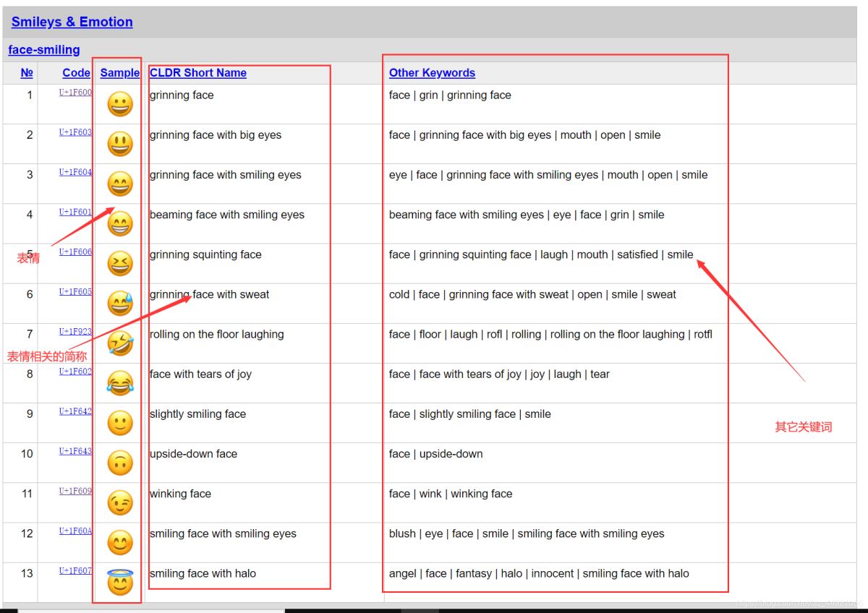Click the CLDR Short Name column header
Image resolution: width=868 pixels, height=613 pixels.
click(197, 73)
